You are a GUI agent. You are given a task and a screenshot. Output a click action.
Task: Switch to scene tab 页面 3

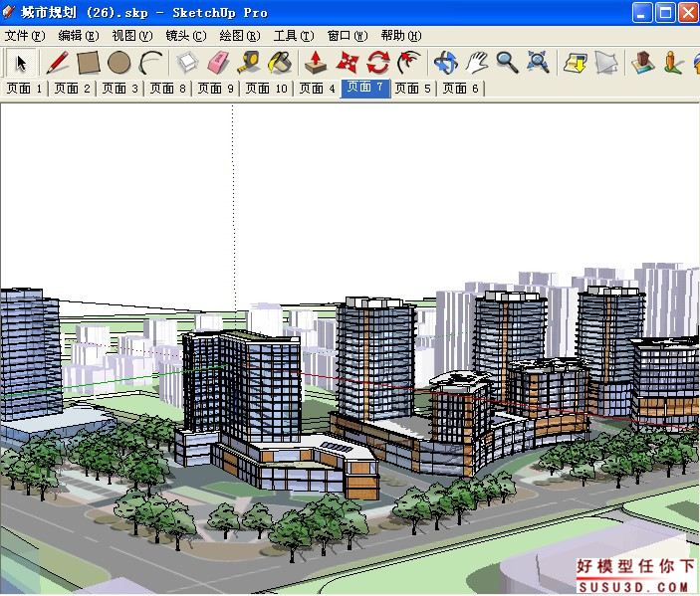(x=120, y=89)
